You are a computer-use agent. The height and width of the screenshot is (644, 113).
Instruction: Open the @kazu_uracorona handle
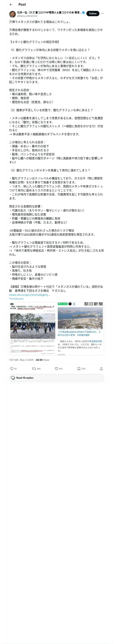click(x=27, y=16)
